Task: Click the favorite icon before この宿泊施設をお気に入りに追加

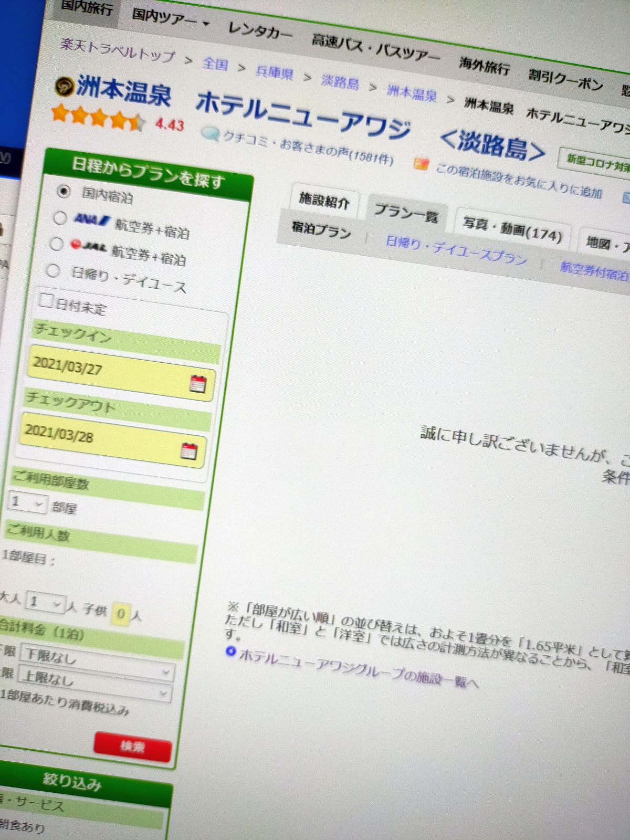Action: click(421, 164)
